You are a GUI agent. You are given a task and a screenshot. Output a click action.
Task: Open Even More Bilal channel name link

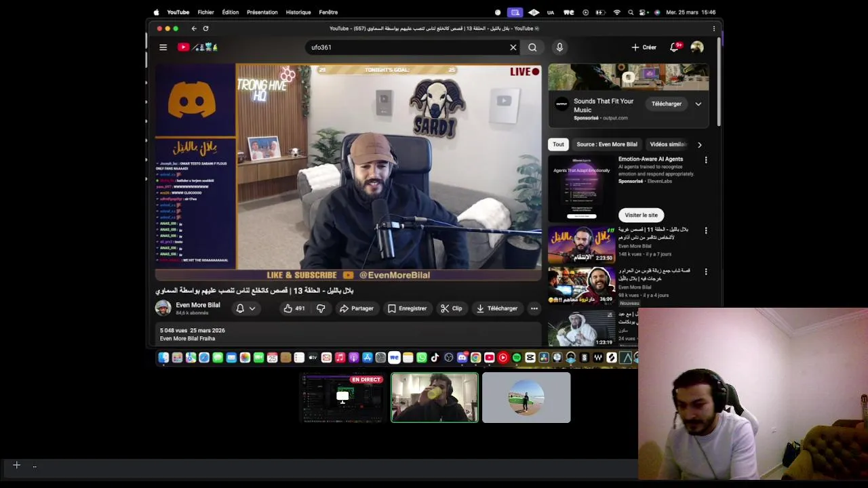pyautogui.click(x=198, y=305)
